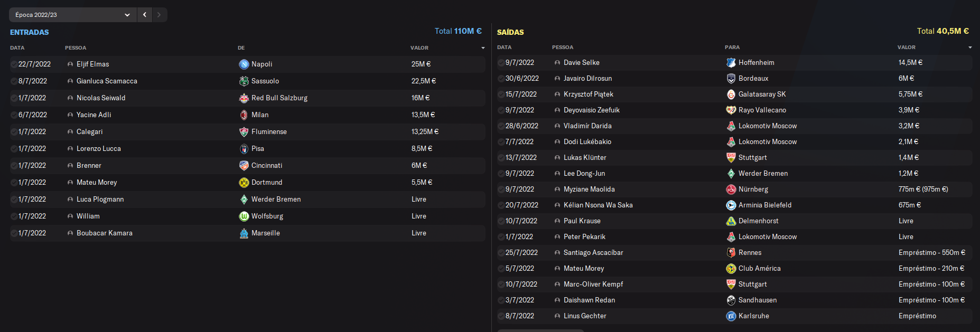Screen dimensions: 980x332
Task: Click the 775m € (975m €) fee text
Action: (x=923, y=189)
